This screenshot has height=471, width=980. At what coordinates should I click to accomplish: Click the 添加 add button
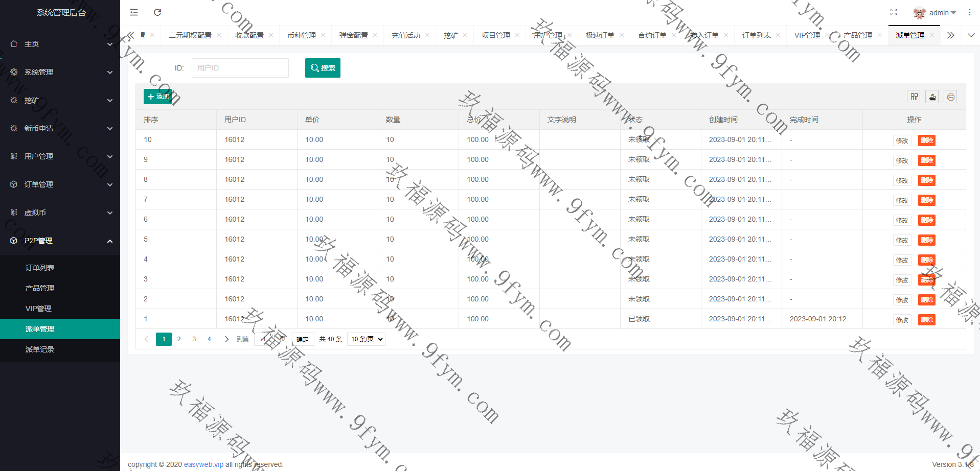[158, 97]
